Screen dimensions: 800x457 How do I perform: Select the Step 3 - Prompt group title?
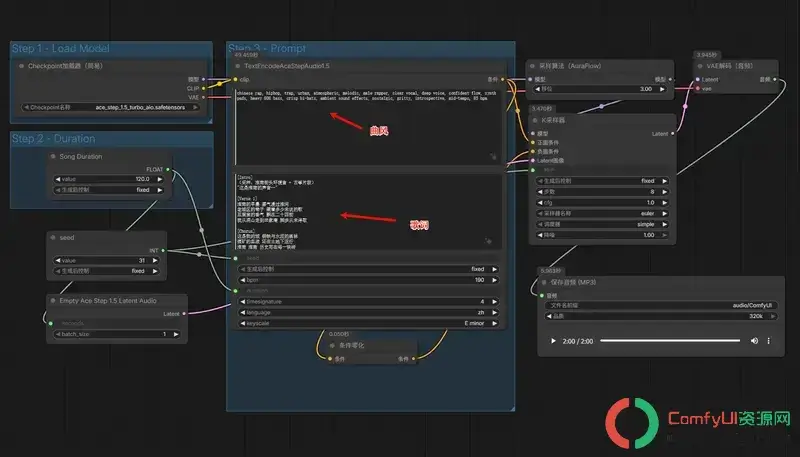tap(267, 48)
